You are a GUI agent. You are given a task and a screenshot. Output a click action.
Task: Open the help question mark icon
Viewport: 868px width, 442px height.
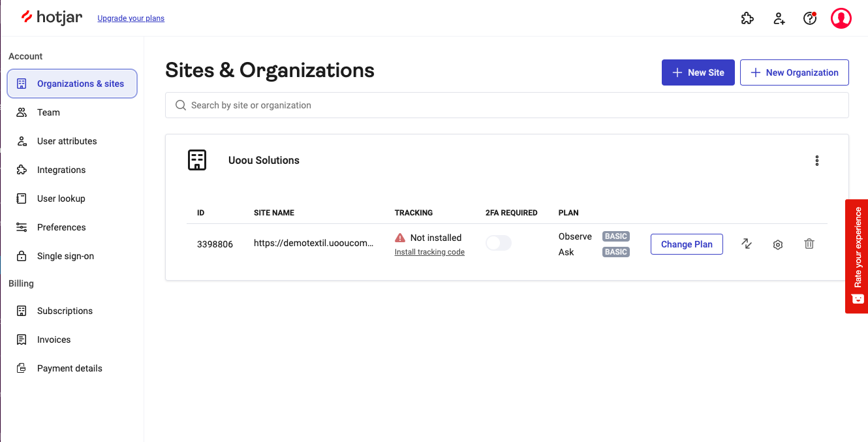pyautogui.click(x=810, y=18)
